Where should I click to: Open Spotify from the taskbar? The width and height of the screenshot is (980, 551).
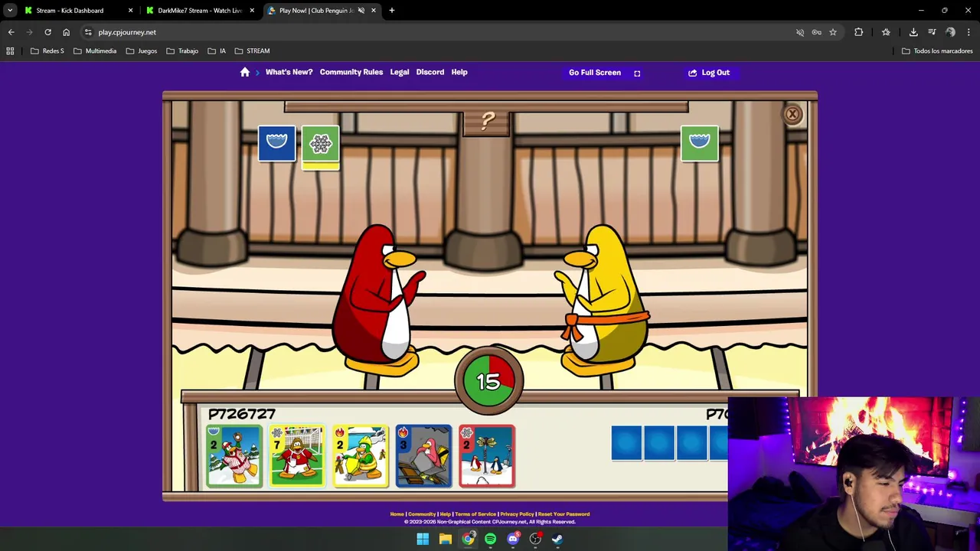[490, 539]
